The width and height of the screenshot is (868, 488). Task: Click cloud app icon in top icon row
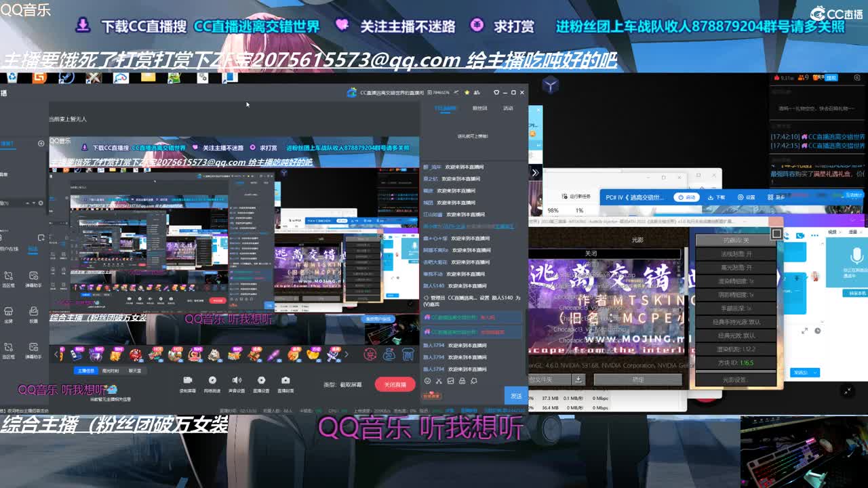(121, 77)
